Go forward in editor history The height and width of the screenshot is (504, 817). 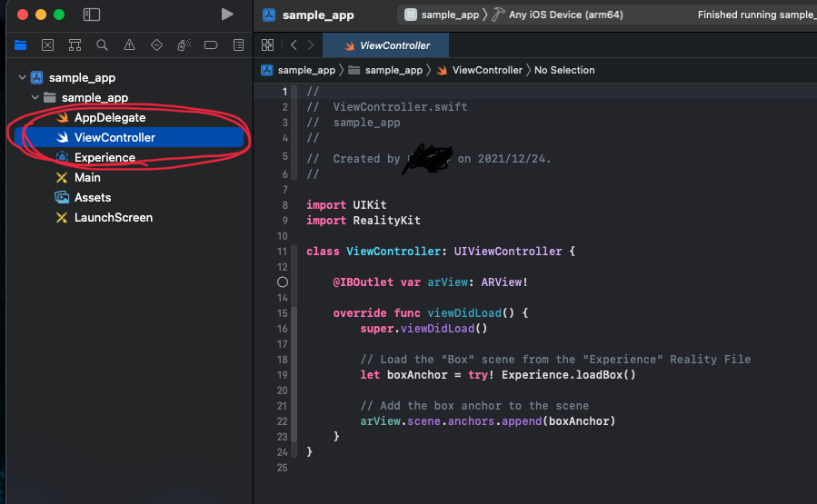tap(311, 45)
